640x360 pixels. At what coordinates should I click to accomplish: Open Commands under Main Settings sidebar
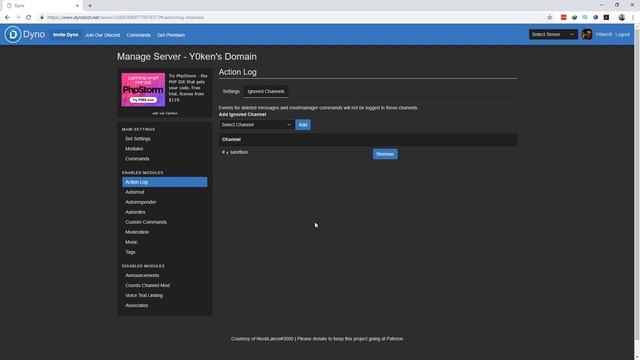click(x=164, y=159)
